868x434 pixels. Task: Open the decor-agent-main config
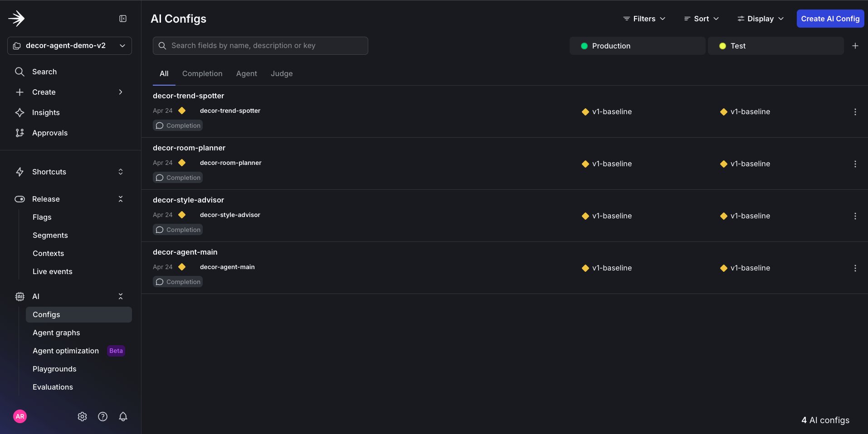[185, 252]
